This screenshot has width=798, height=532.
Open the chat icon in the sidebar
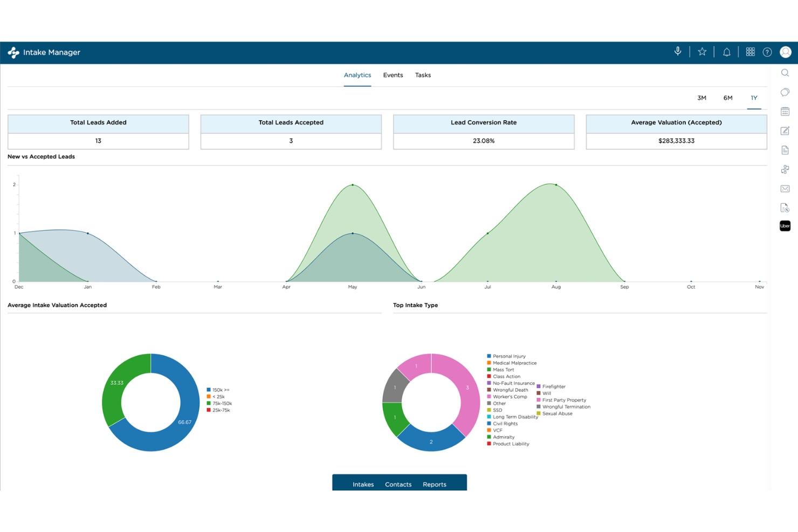pos(785,92)
